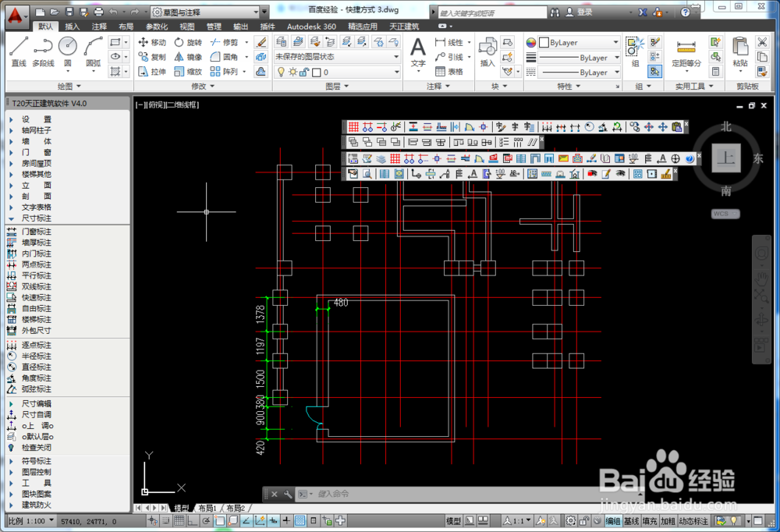Switch to the 布局1 layout tab
This screenshot has width=780, height=532.
pyautogui.click(x=207, y=508)
